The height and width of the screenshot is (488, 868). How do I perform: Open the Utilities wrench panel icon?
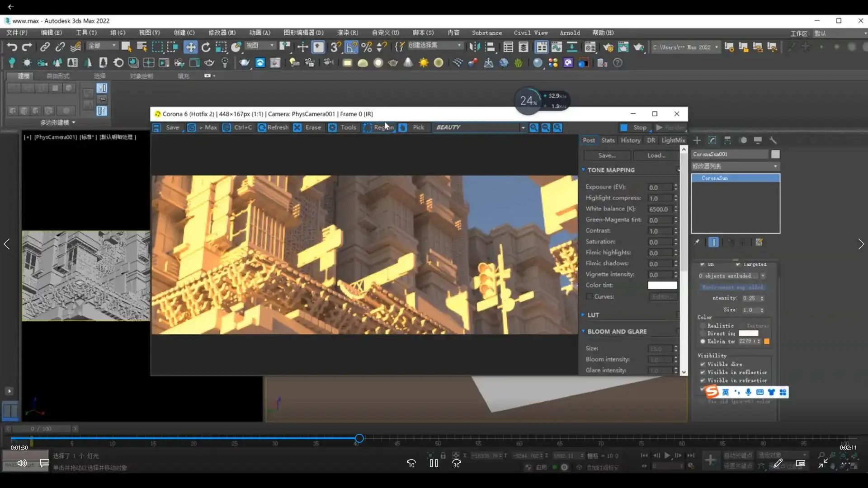coord(773,141)
